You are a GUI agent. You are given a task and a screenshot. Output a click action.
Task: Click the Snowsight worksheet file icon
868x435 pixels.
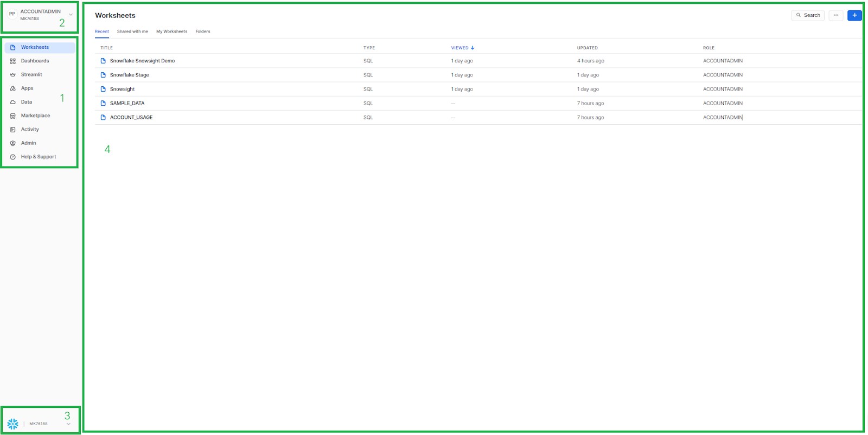[x=103, y=89]
